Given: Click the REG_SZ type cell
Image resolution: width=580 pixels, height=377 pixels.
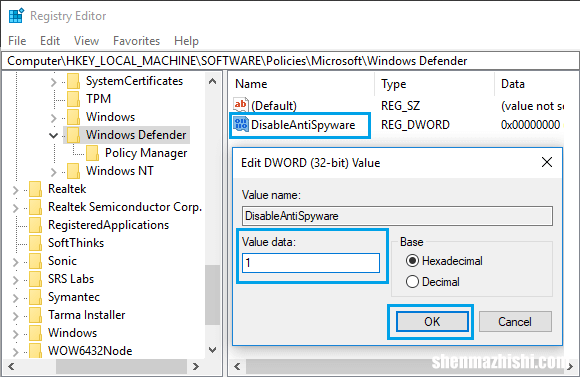Looking at the screenshot, I should click(x=400, y=106).
